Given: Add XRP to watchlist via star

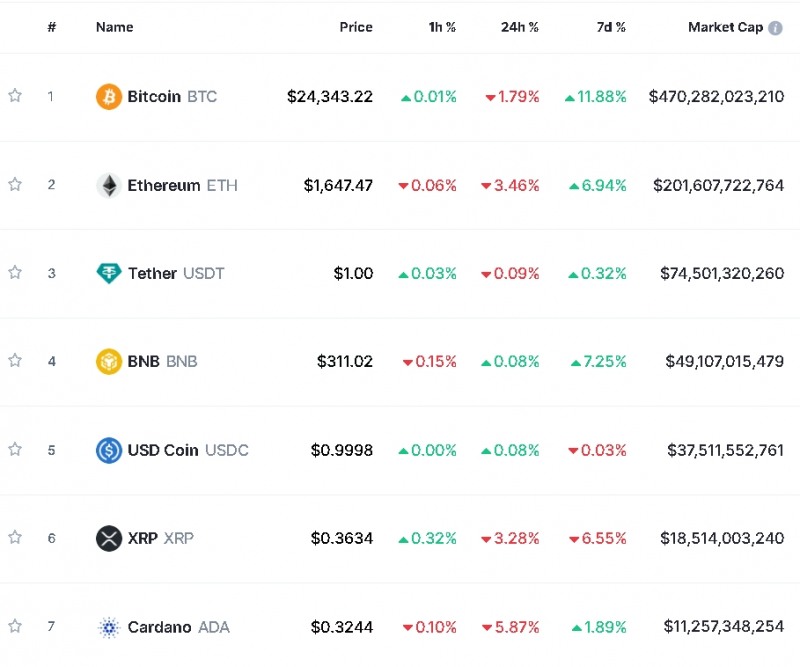Looking at the screenshot, I should [x=15, y=537].
